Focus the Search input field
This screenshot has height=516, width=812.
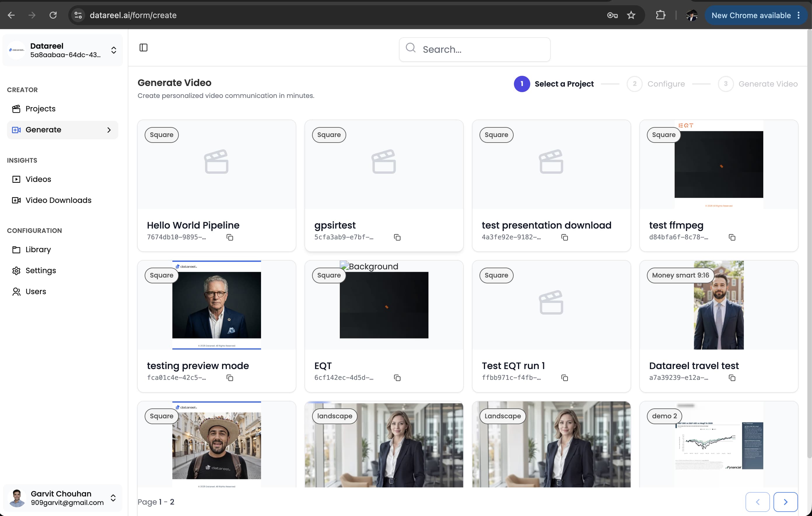point(475,50)
